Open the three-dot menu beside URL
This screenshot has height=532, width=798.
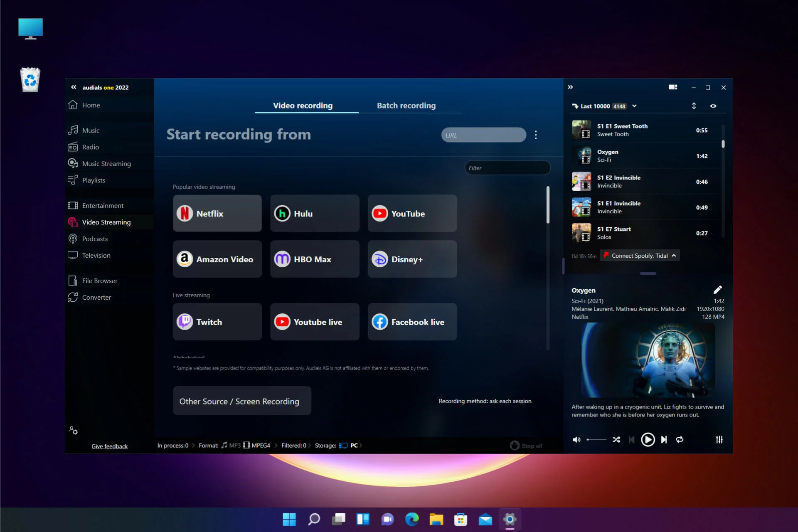click(x=536, y=135)
